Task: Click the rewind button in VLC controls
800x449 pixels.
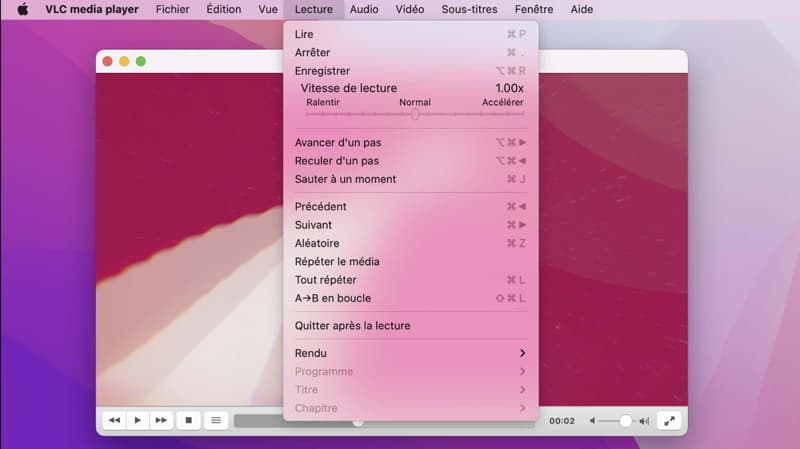Action: tap(114, 420)
